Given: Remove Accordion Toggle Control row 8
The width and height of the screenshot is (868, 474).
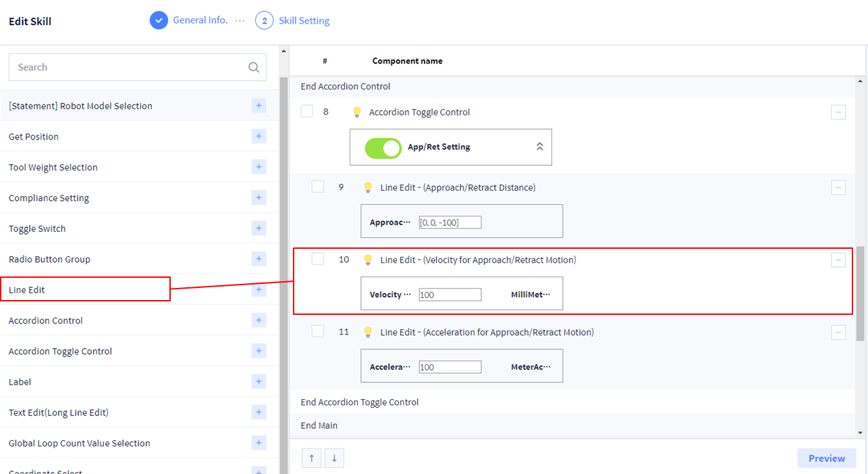Looking at the screenshot, I should point(838,113).
